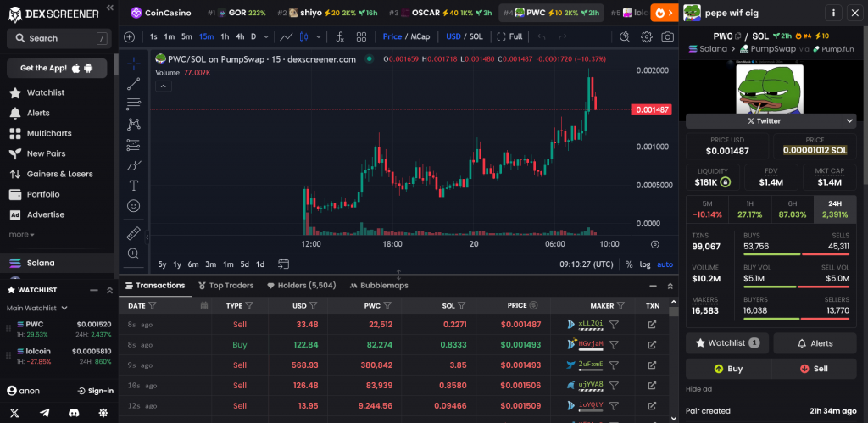Open transaction link for xLL2Qi sell row
868x423 pixels.
coord(652,325)
